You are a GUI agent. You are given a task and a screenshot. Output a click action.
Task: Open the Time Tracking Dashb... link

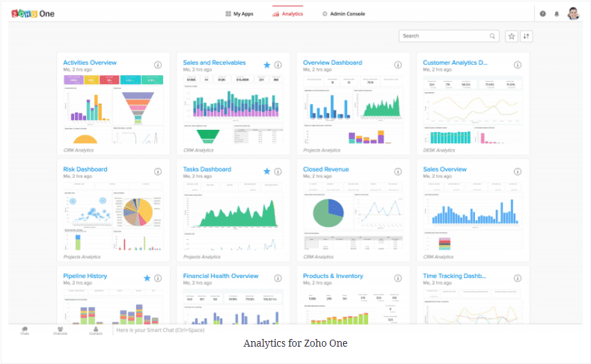pyautogui.click(x=454, y=276)
